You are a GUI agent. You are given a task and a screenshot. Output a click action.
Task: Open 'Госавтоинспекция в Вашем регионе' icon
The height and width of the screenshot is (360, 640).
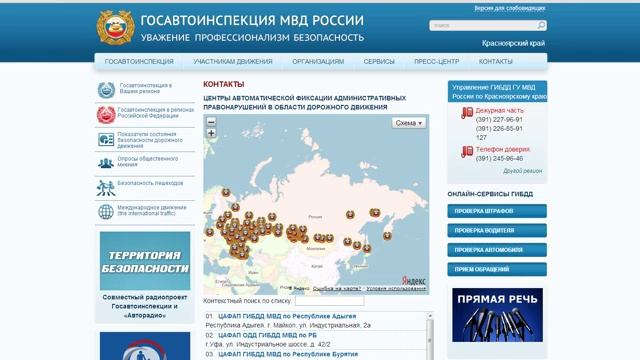(x=106, y=90)
